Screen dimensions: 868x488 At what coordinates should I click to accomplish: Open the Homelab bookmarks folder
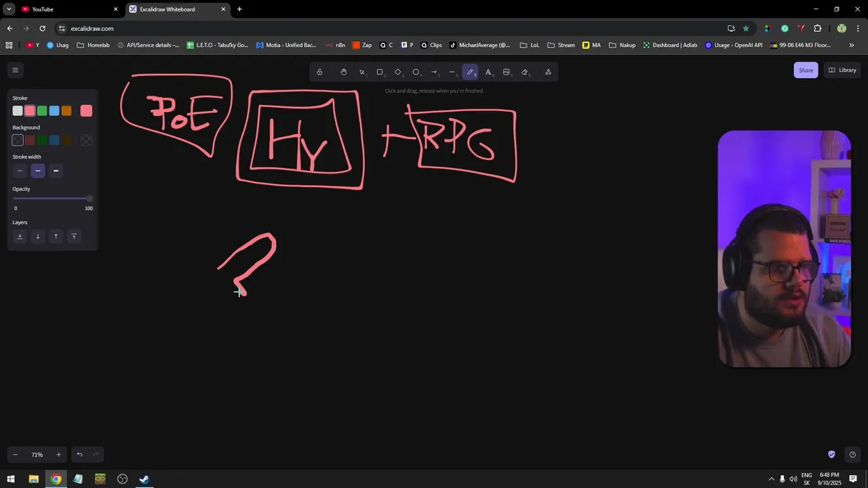(93, 45)
